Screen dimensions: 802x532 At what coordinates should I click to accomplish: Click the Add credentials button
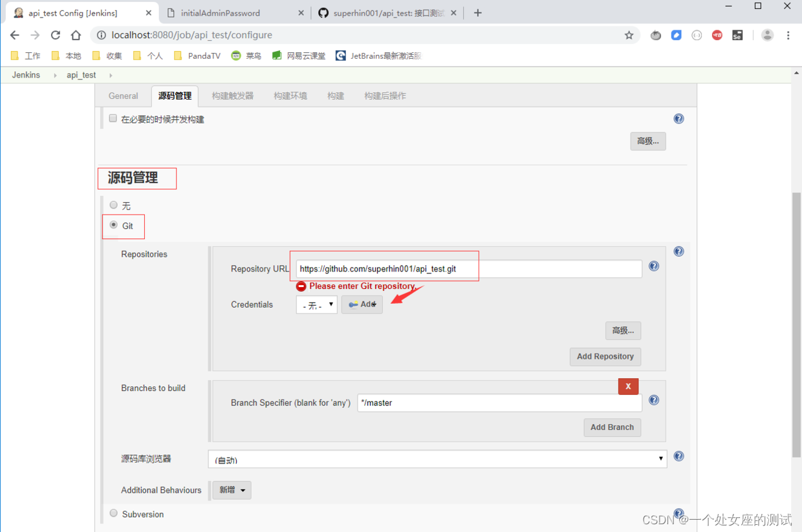[x=362, y=304]
